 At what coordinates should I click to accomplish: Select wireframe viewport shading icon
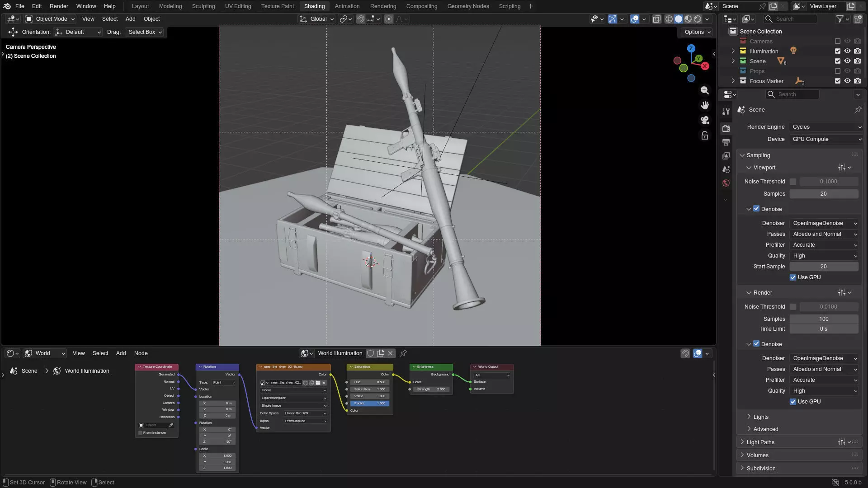pyautogui.click(x=669, y=19)
